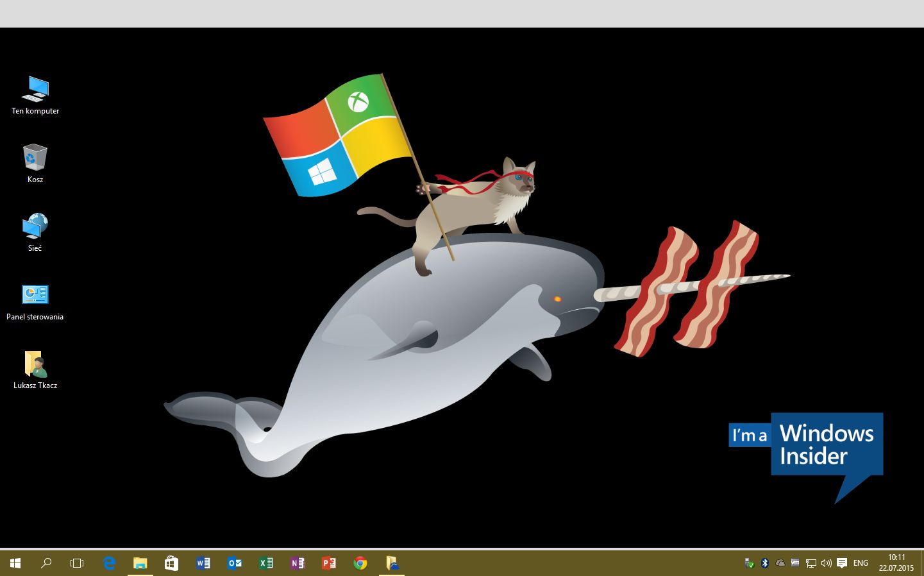924x576 pixels.
Task: Launch OneNote from the taskbar
Action: pos(298,563)
